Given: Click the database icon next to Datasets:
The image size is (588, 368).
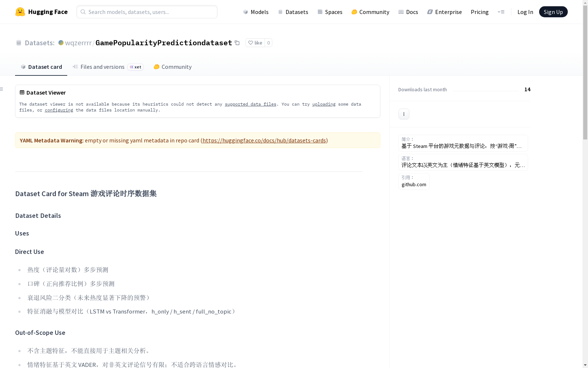Looking at the screenshot, I should (19, 43).
